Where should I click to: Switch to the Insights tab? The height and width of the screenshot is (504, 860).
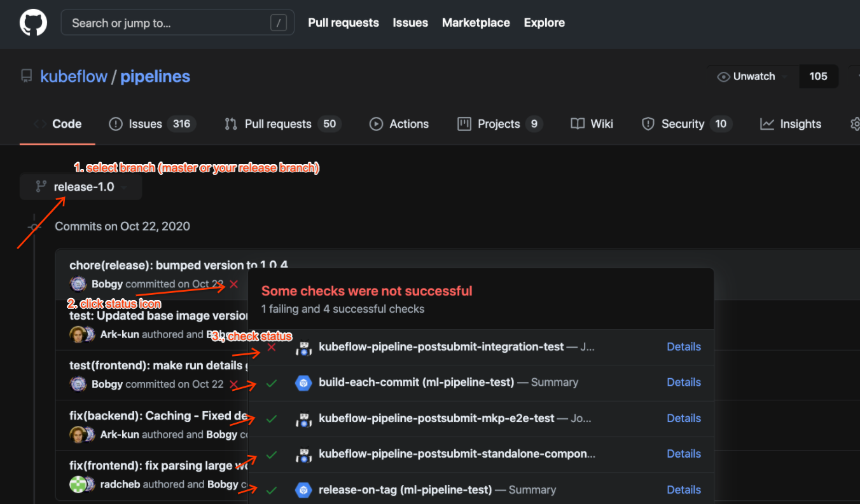791,124
